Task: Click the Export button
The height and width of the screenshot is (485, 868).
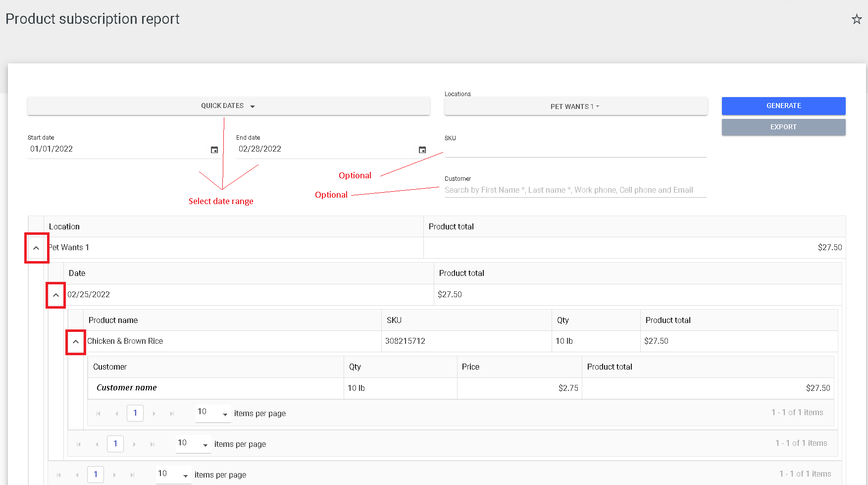Action: [783, 127]
